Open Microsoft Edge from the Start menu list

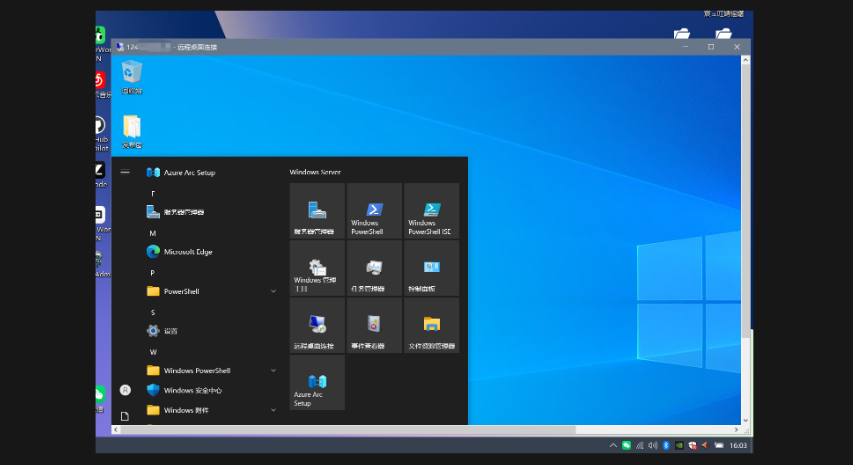(x=180, y=252)
